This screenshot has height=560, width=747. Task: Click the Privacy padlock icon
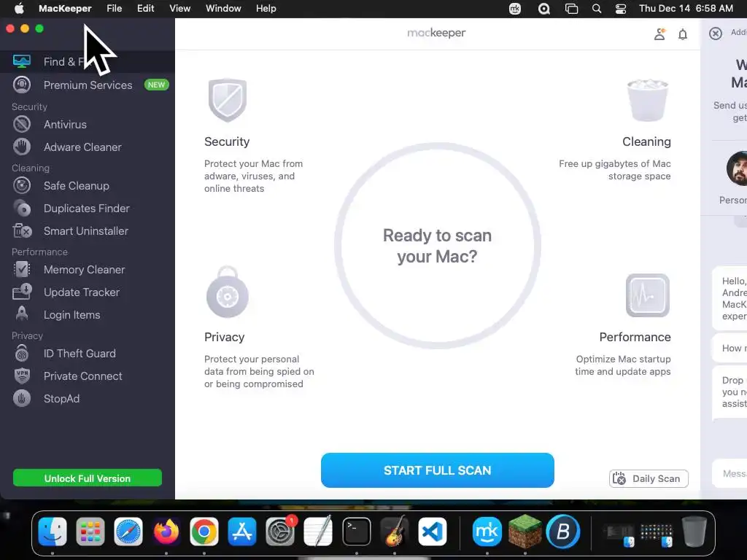[x=228, y=292]
